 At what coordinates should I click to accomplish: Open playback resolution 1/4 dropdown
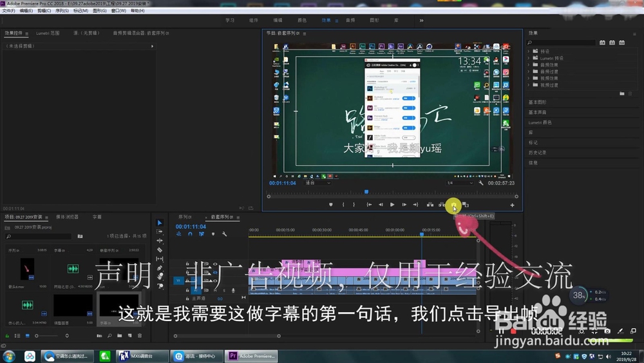pos(460,183)
